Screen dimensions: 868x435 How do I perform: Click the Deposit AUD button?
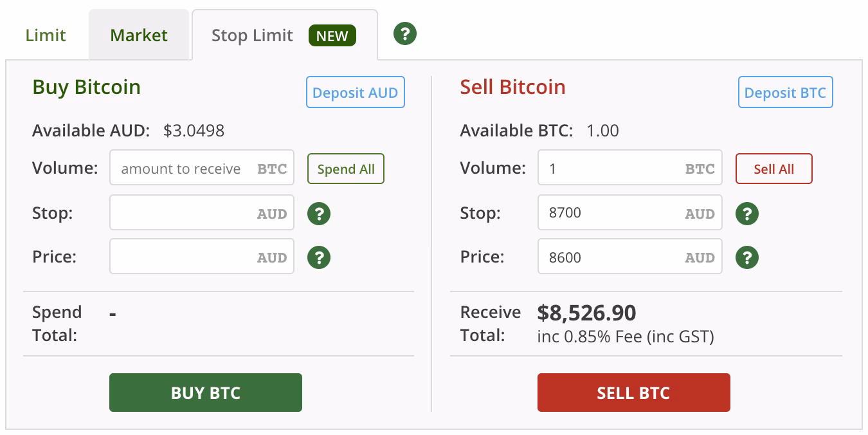(x=355, y=92)
